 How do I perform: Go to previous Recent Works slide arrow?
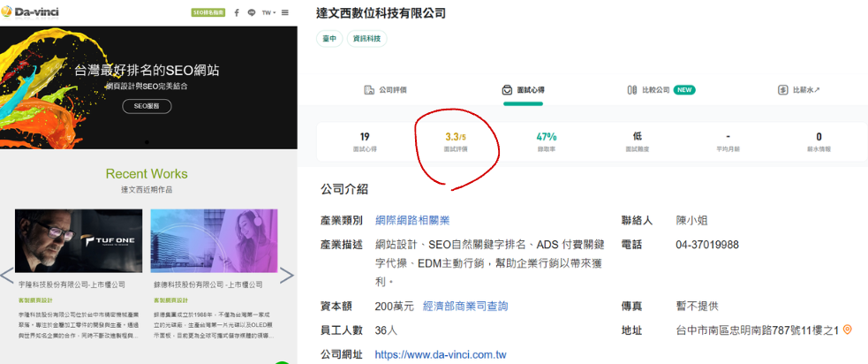coord(7,276)
